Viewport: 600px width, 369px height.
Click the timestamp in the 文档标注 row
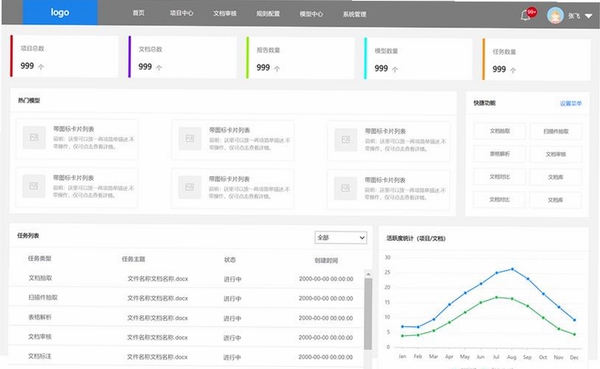326,357
